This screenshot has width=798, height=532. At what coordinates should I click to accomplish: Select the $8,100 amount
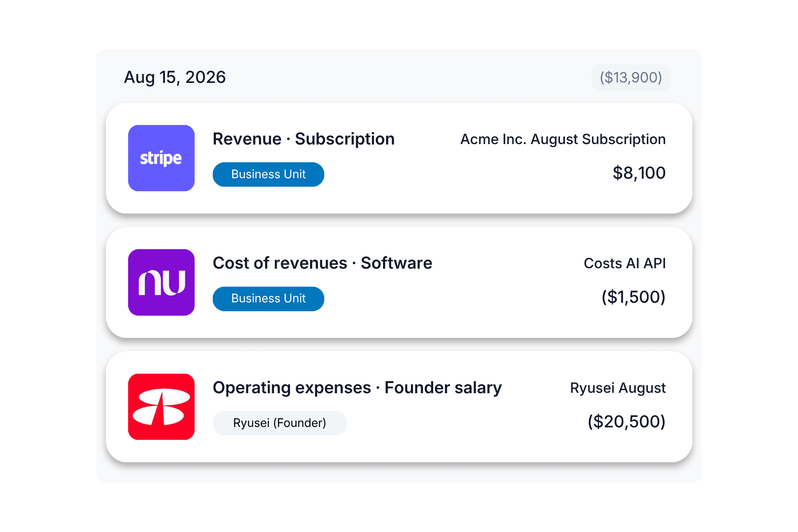[x=639, y=173]
